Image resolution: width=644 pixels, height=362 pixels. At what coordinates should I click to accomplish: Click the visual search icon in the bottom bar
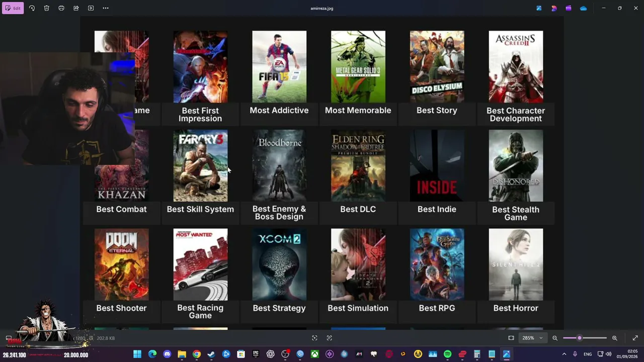[x=314, y=338]
